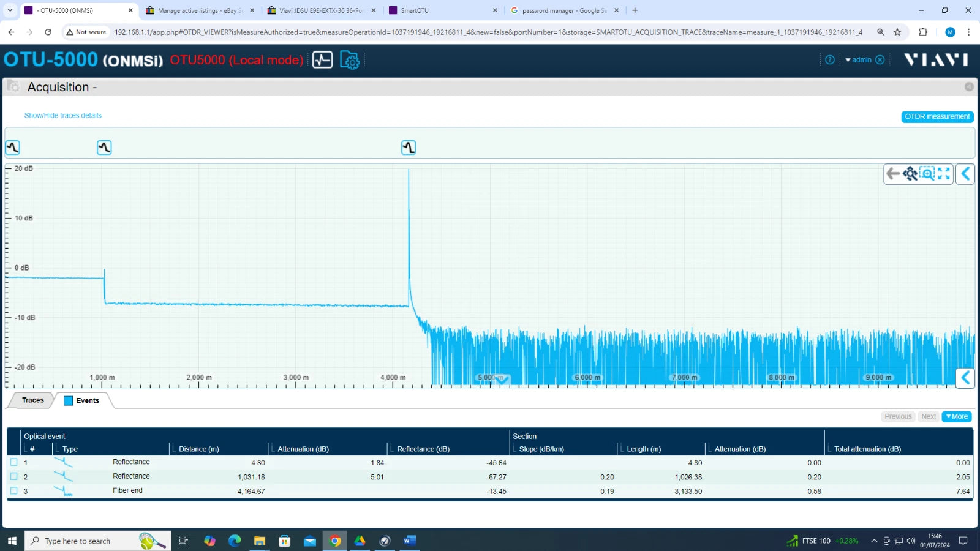The width and height of the screenshot is (980, 551).
Task: Click the 'Fiber end' type text
Action: pos(127,490)
